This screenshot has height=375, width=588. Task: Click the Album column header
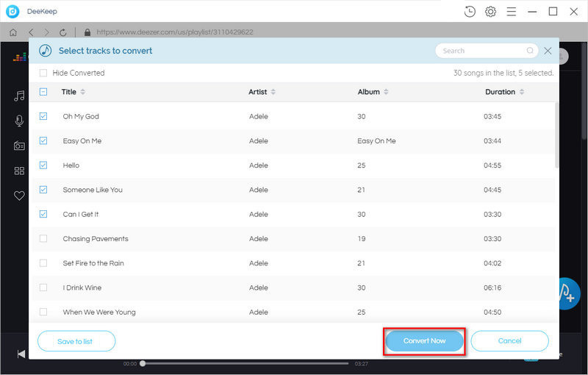(x=369, y=92)
